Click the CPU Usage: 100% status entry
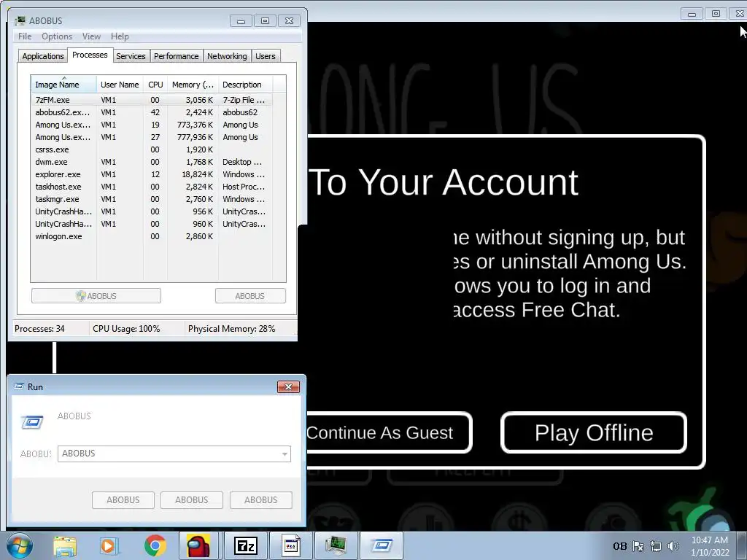The image size is (747, 560). pos(126,329)
